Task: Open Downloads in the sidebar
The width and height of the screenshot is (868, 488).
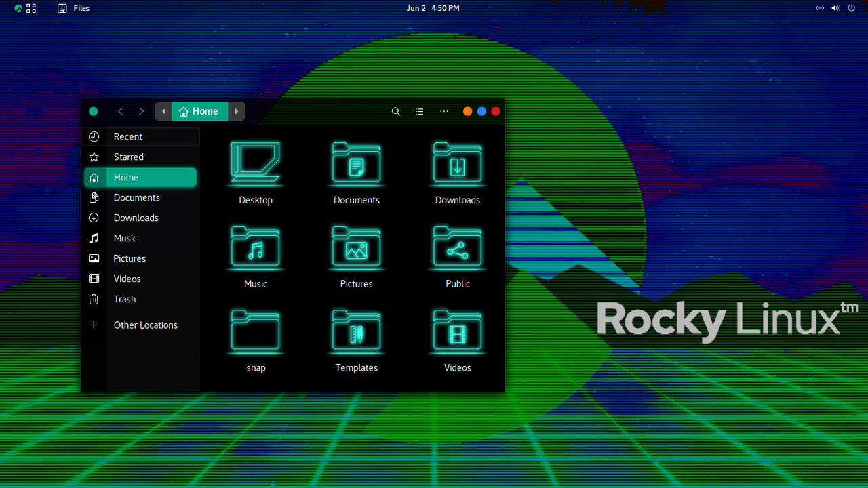Action: coord(140,218)
